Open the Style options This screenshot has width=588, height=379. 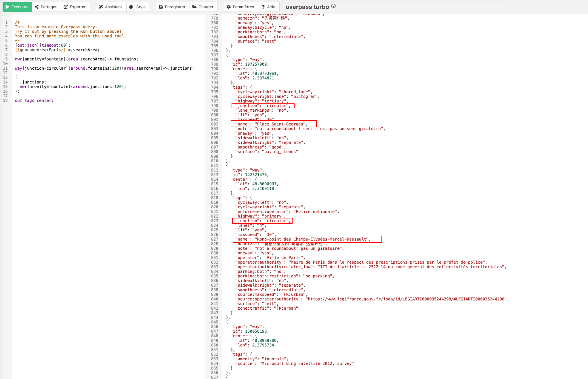138,7
